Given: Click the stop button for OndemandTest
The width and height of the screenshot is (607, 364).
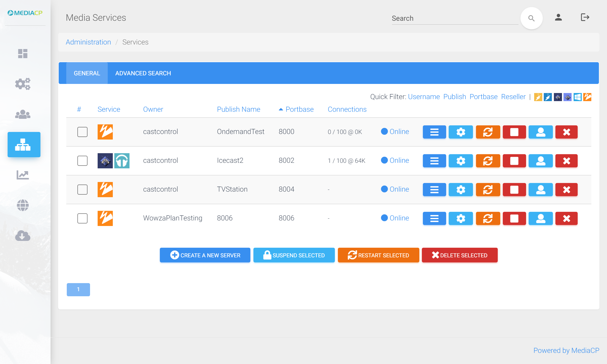Looking at the screenshot, I should [514, 132].
